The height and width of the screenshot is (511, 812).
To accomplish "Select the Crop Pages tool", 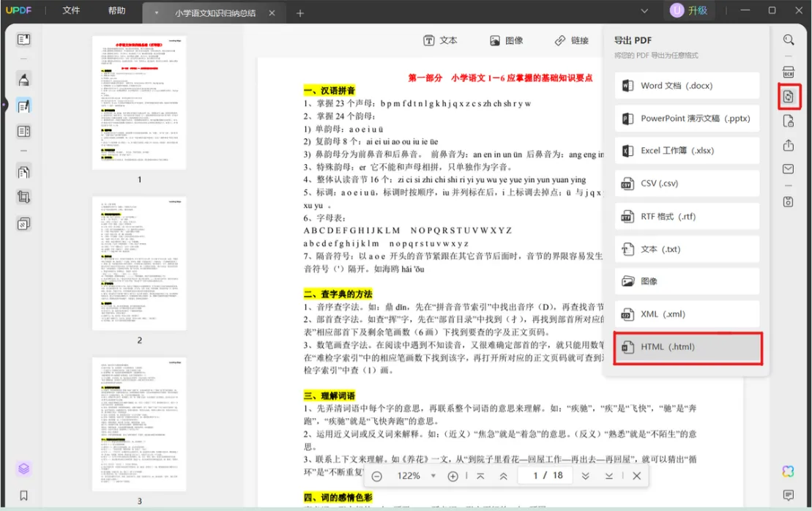I will coord(23,197).
